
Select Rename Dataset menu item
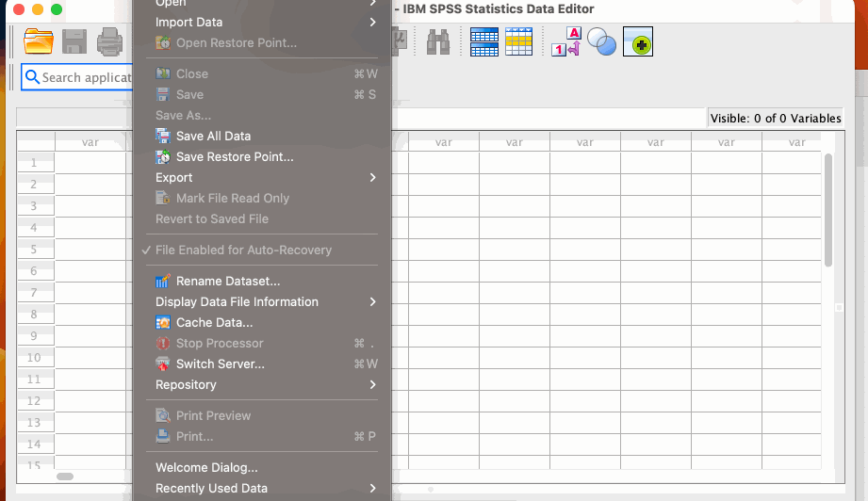tap(227, 282)
